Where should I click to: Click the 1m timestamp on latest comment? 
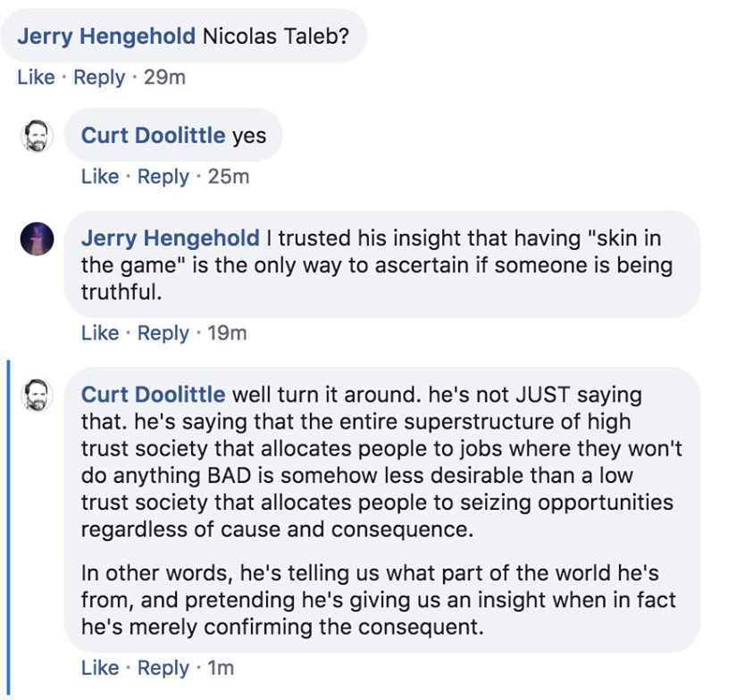tap(220, 668)
